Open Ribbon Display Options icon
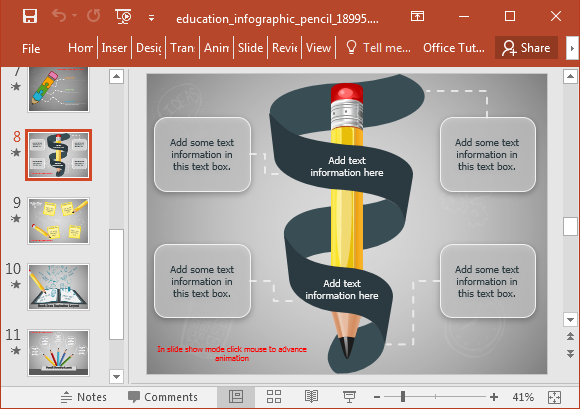 coord(417,16)
